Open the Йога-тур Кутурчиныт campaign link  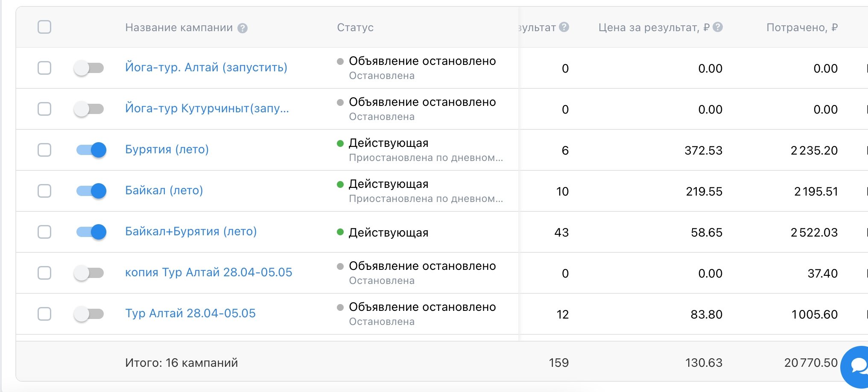(x=207, y=108)
